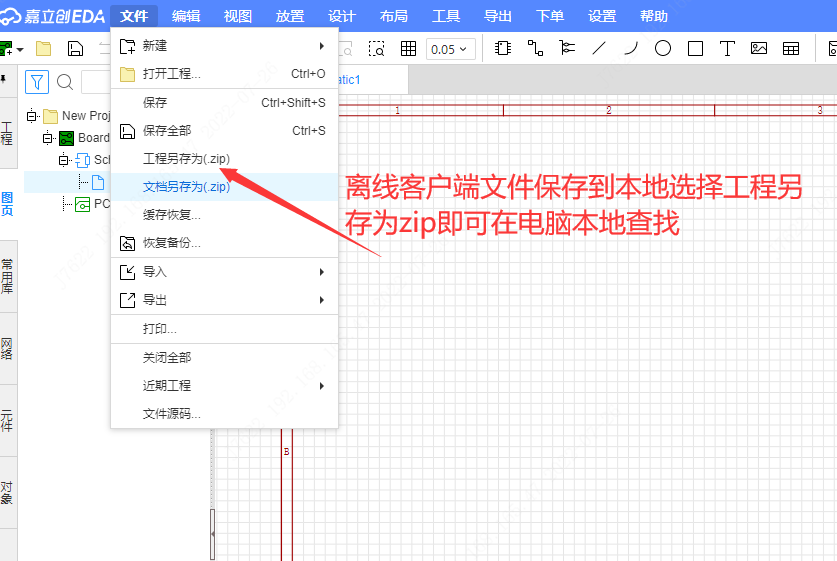Select the rectangle drawing tool
This screenshot has width=837, height=561.
point(695,49)
